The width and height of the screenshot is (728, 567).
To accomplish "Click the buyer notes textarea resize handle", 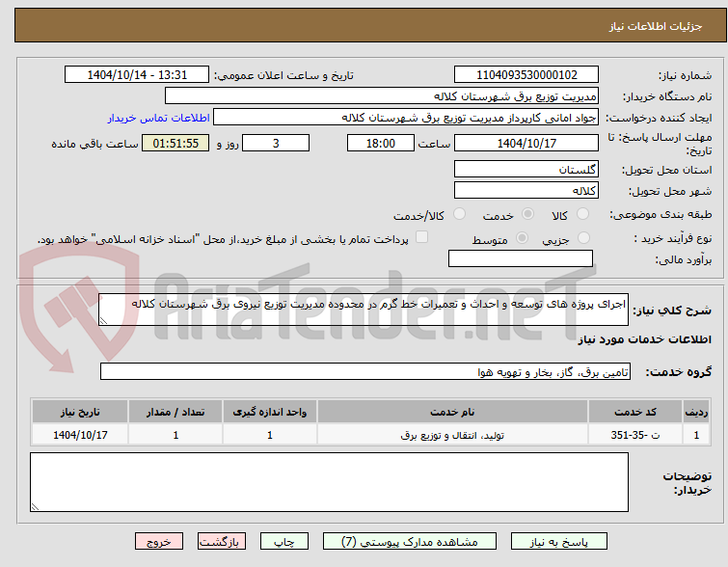I will (36, 507).
